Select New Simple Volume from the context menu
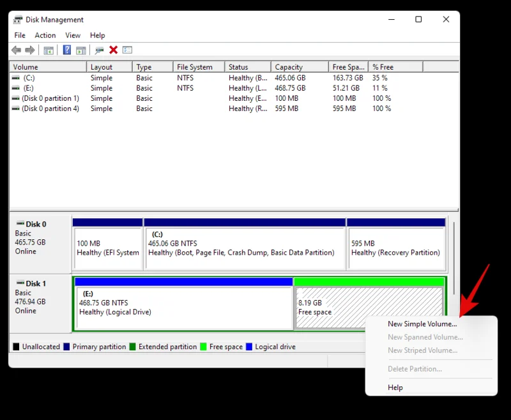 [x=422, y=324]
